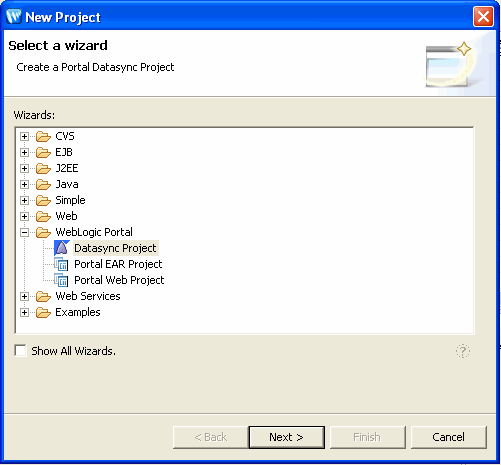Expand the Web Services tree node
Image resolution: width=501 pixels, height=465 pixels.
(24, 296)
